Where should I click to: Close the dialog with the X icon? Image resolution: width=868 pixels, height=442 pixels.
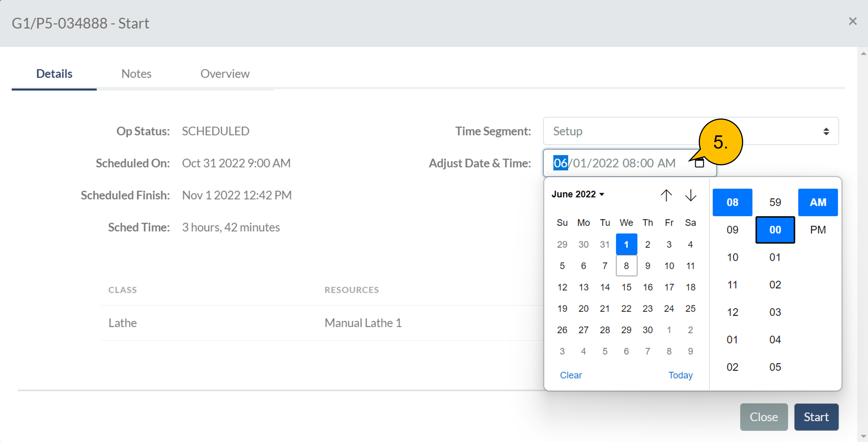852,22
